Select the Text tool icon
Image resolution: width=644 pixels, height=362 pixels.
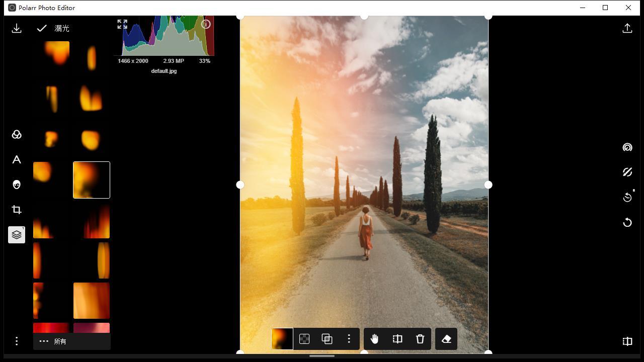click(x=17, y=159)
